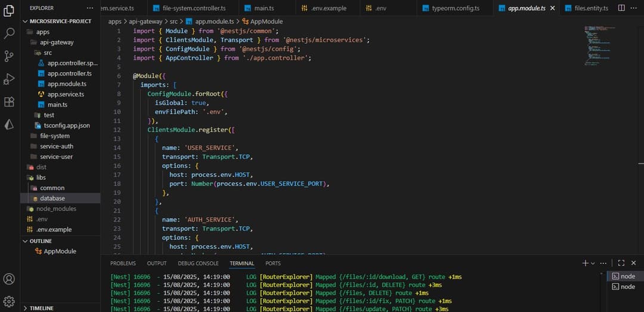Click the AppModule breadcrumb symbol
Image resolution: width=644 pixels, height=312 pixels.
[262, 21]
